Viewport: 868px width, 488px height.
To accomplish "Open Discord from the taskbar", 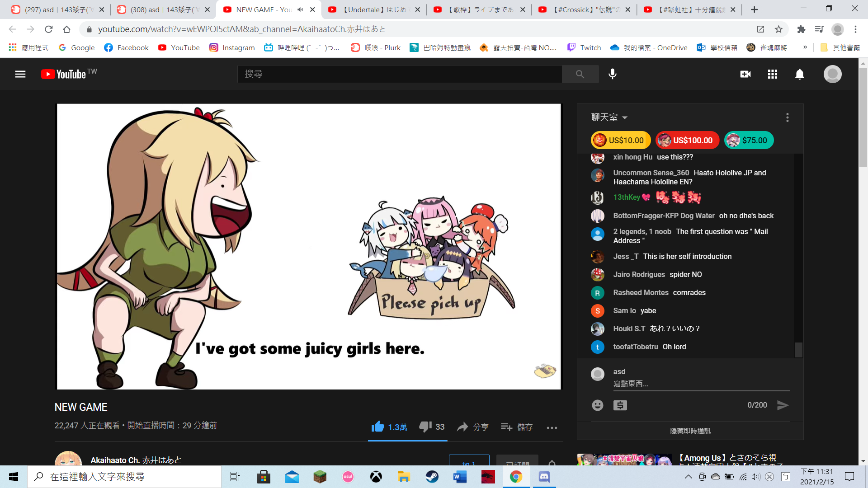I will coord(544,477).
